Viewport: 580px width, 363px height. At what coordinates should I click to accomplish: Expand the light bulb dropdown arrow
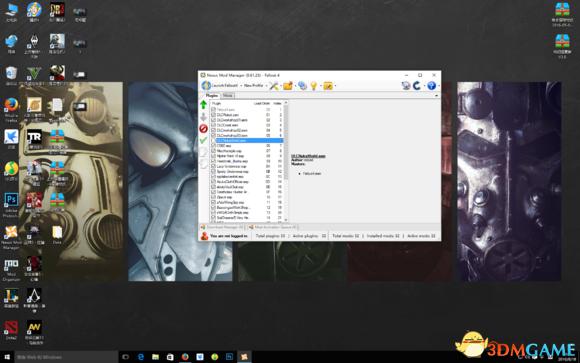[x=320, y=86]
